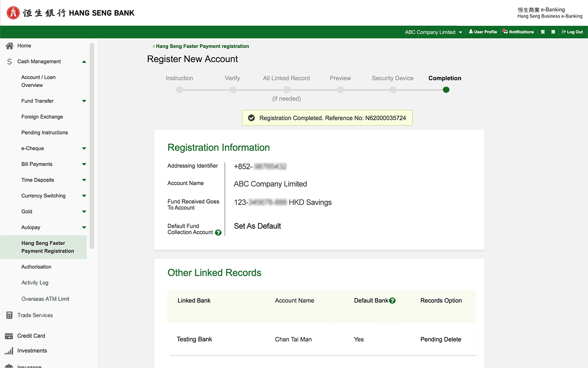Go back to Hang Seng Faster Payment registration

(x=201, y=46)
